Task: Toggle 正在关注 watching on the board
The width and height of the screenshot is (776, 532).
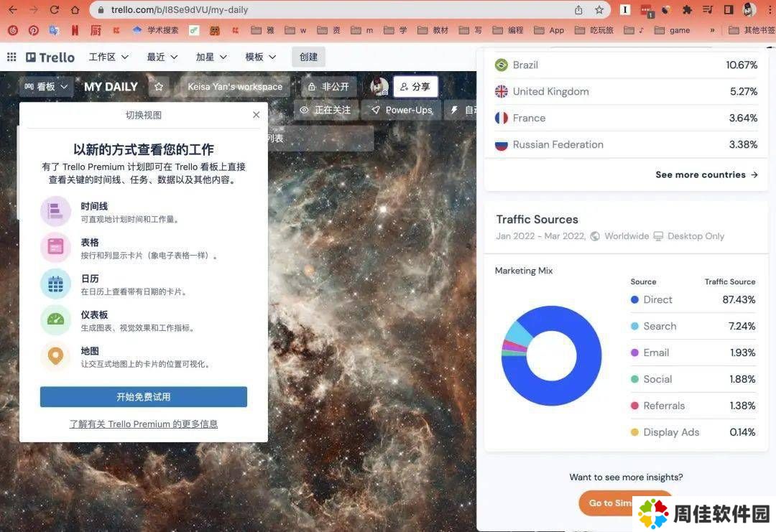Action: click(325, 110)
